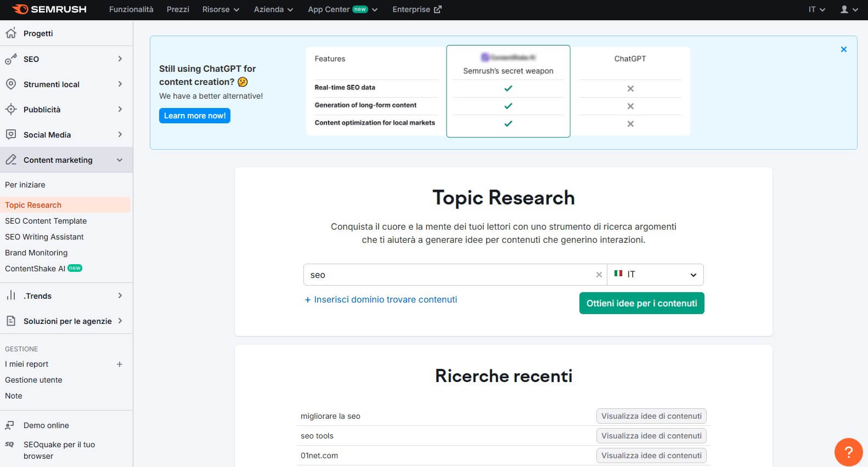Click seo tools recent search

[x=317, y=436]
